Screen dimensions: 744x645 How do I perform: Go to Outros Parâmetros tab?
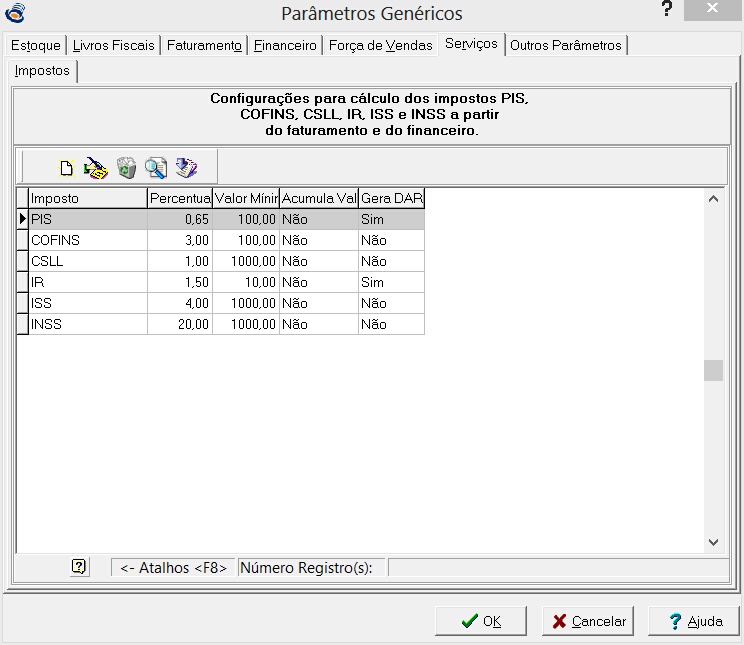pyautogui.click(x=566, y=46)
